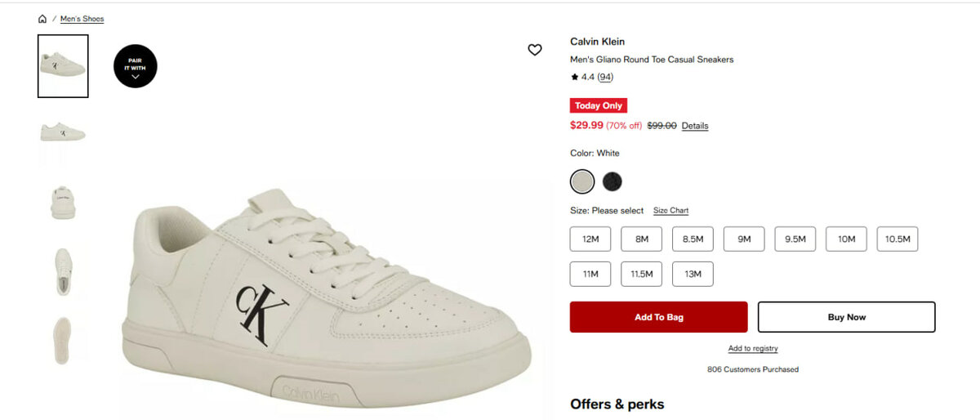View the second sneaker profile thumbnail
Screen dimensions: 980x420
pyautogui.click(x=63, y=132)
